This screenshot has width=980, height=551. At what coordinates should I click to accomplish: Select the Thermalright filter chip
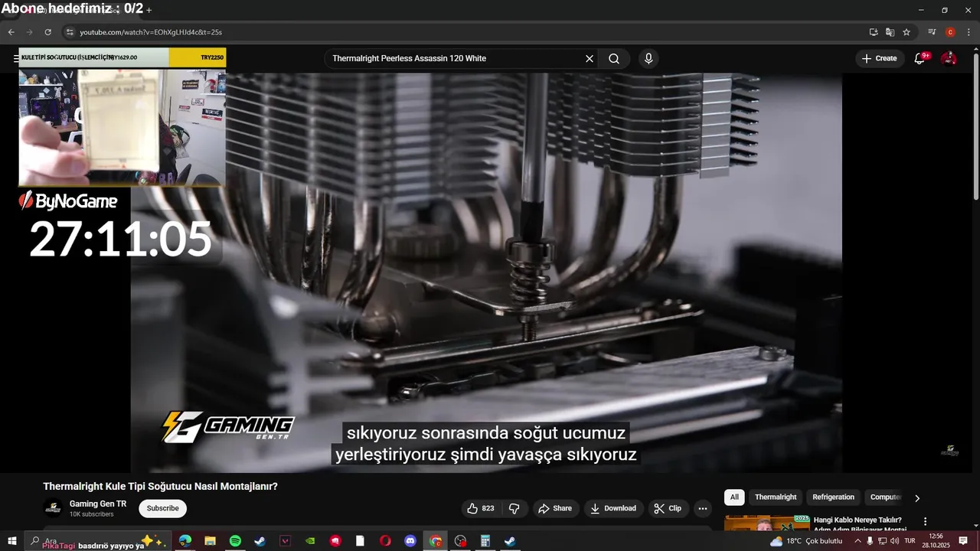click(x=776, y=497)
